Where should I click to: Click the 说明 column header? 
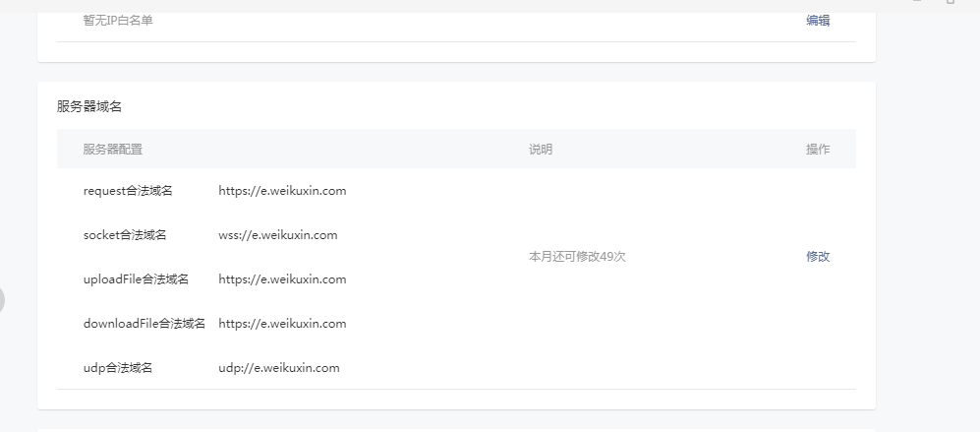click(541, 149)
